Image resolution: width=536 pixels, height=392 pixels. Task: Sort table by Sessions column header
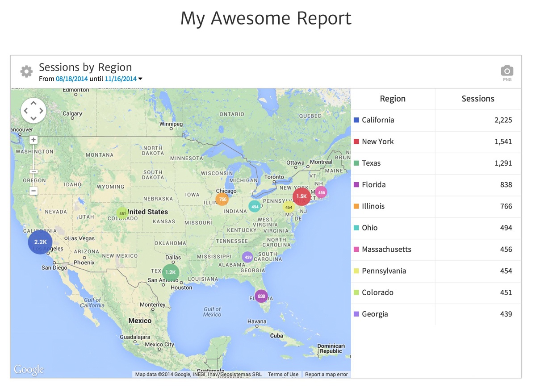point(477,99)
